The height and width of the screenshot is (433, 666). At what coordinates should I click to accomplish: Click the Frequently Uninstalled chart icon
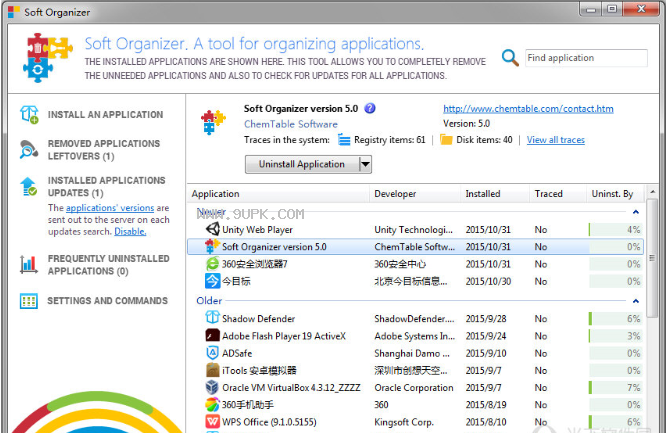pyautogui.click(x=28, y=264)
